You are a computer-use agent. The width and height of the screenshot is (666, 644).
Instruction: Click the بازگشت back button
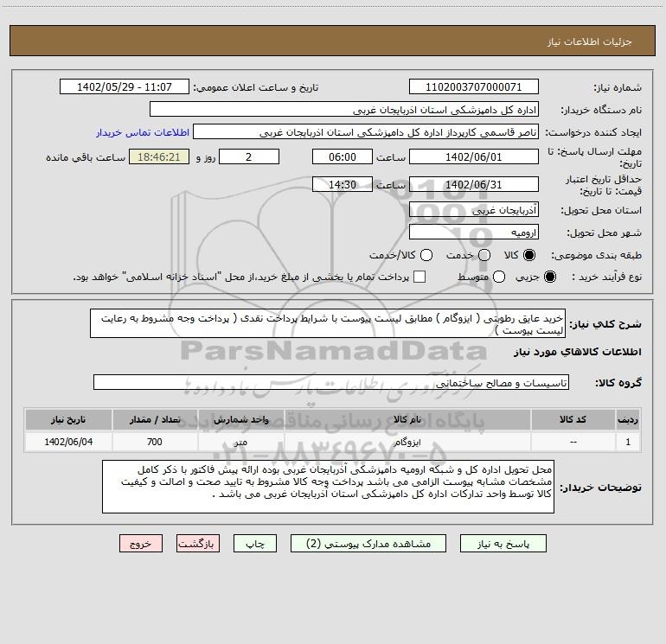[198, 544]
